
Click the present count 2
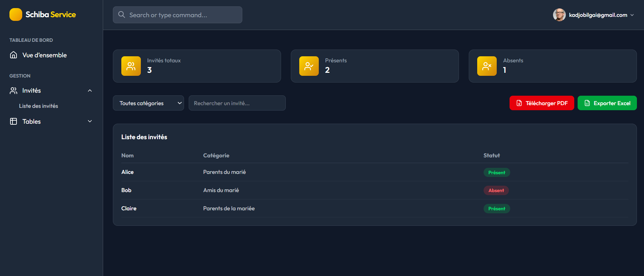327,70
